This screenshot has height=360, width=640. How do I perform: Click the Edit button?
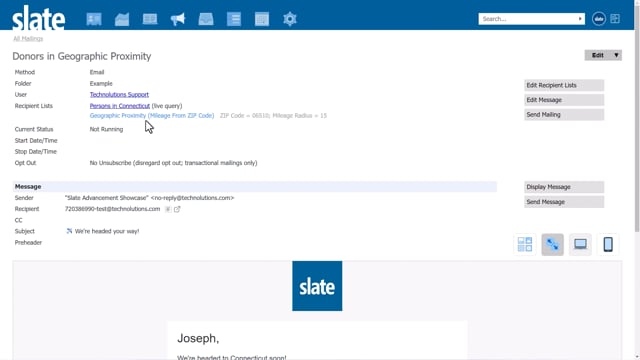(x=598, y=55)
